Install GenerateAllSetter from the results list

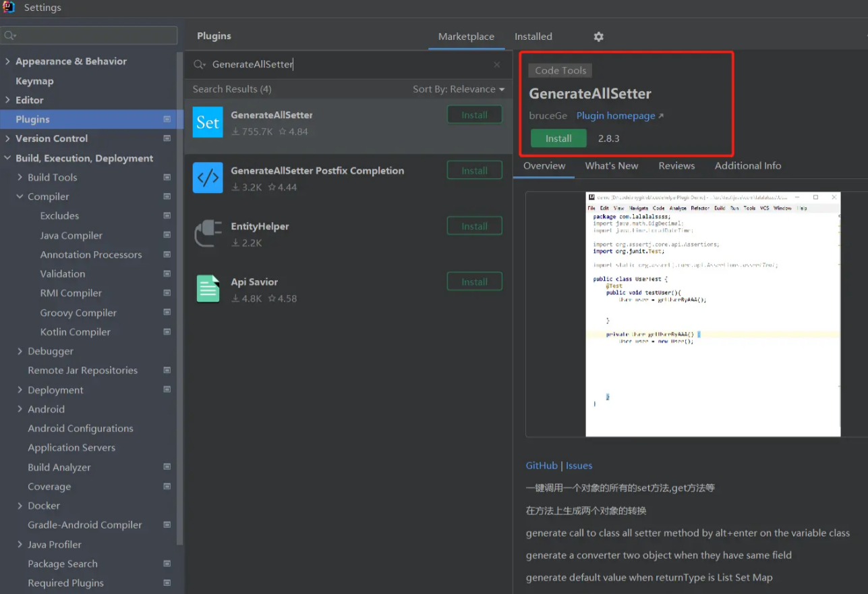pyautogui.click(x=474, y=115)
